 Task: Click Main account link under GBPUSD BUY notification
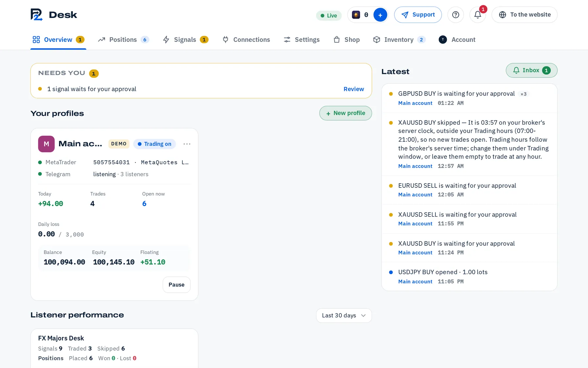[x=415, y=103]
